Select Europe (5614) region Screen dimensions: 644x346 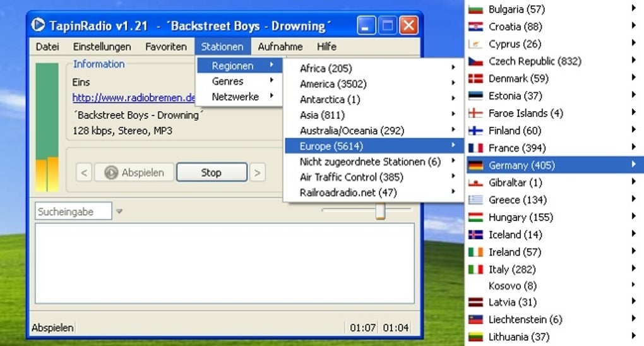374,146
